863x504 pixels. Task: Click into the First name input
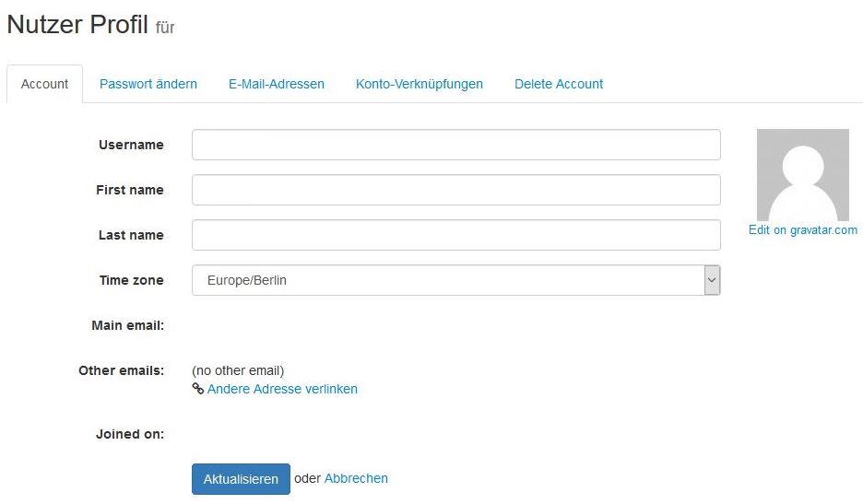(455, 190)
